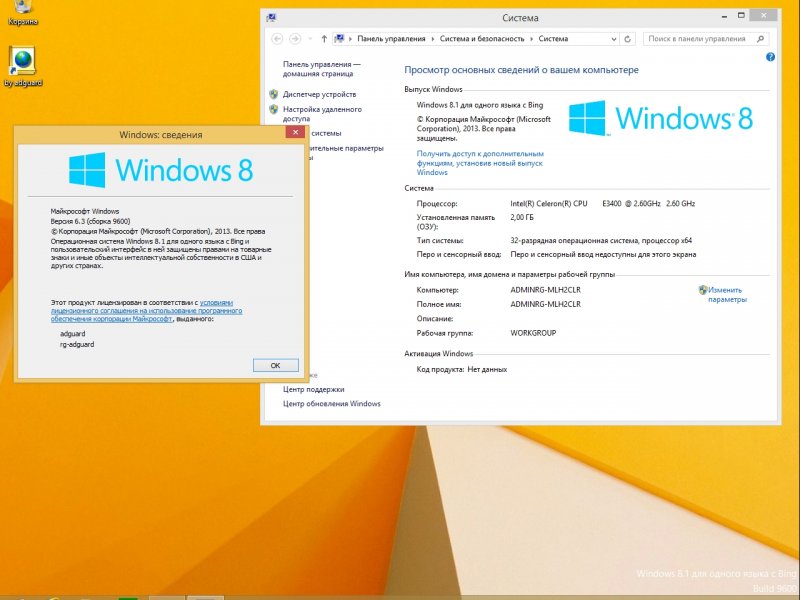The image size is (800, 600).
Task: Go to 'Панель управления' breadcrumb
Action: pyautogui.click(x=391, y=39)
